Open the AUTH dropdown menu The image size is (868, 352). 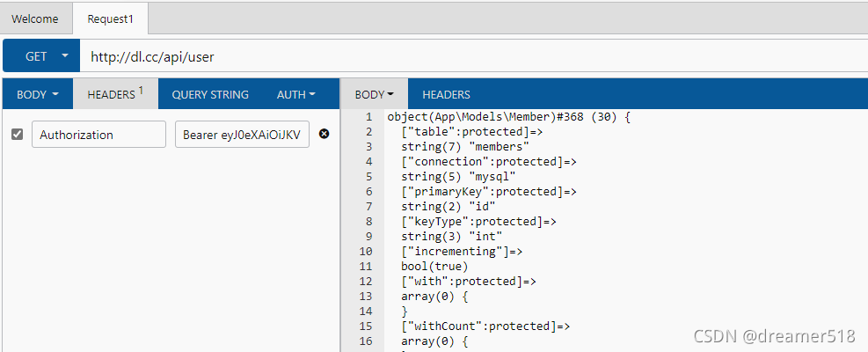(296, 94)
